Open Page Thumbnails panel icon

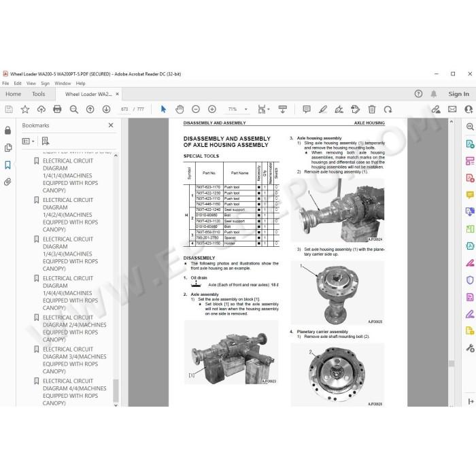click(x=8, y=148)
